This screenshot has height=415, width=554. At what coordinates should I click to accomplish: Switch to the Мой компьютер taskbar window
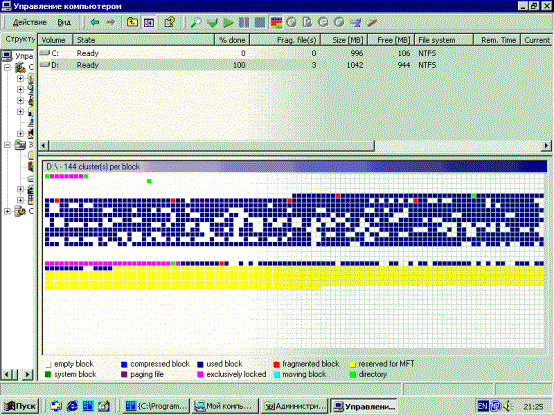pyautogui.click(x=225, y=406)
